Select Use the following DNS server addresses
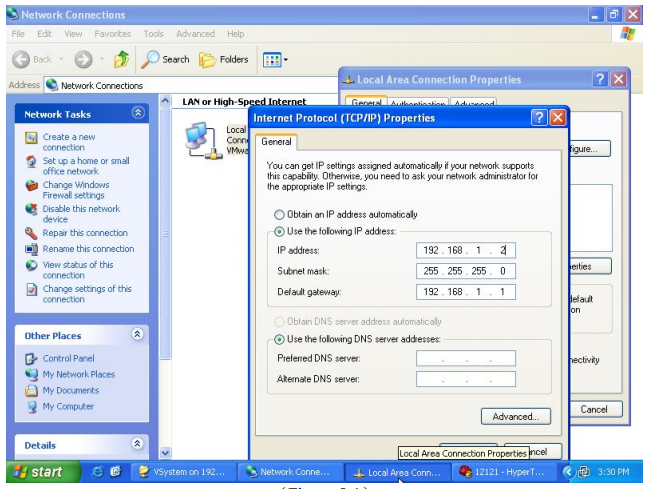651x489 pixels. (x=279, y=340)
